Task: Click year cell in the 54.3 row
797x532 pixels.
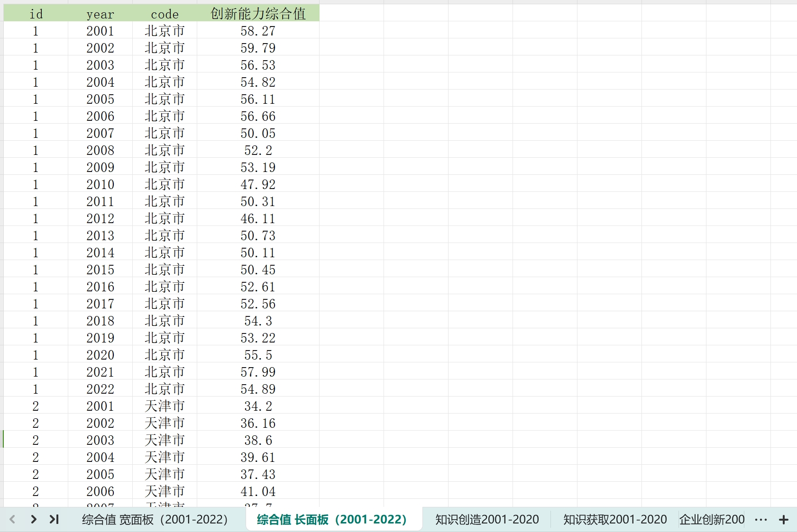Action: 101,321
